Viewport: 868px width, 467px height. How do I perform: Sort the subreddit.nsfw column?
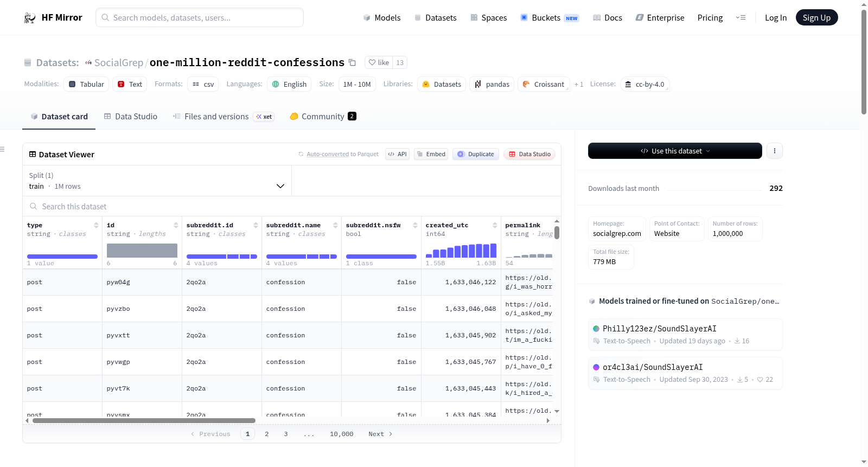coord(415,225)
